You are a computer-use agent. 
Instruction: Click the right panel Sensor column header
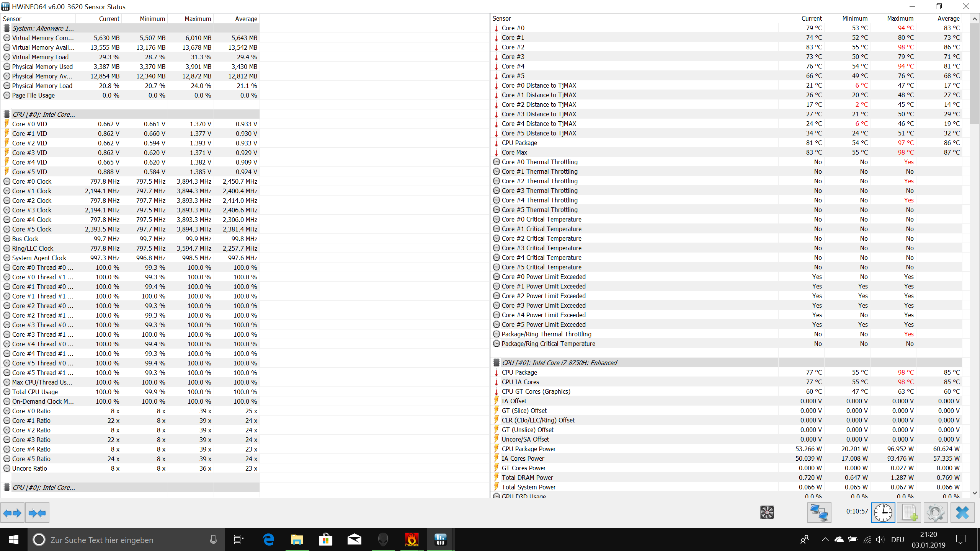pyautogui.click(x=634, y=18)
